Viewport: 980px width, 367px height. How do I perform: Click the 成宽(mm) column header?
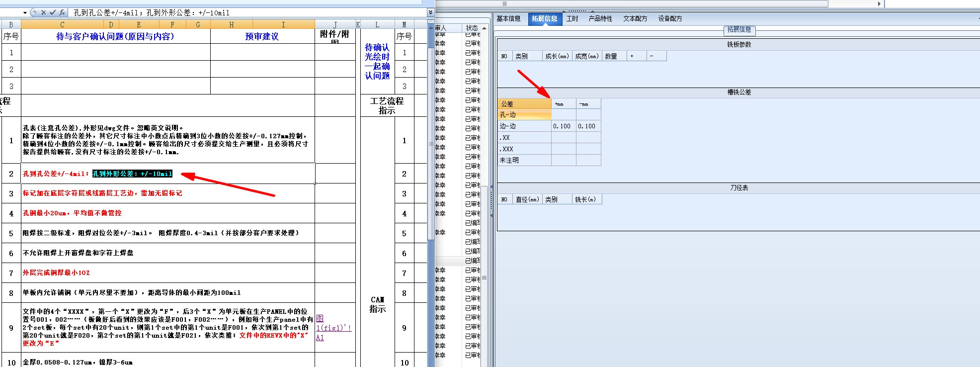[587, 56]
